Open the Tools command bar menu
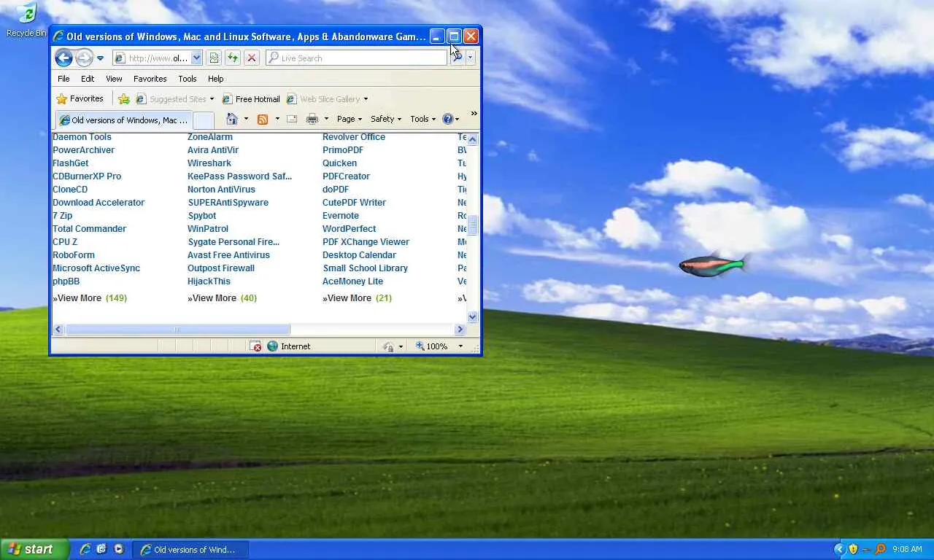Image resolution: width=934 pixels, height=560 pixels. click(423, 119)
